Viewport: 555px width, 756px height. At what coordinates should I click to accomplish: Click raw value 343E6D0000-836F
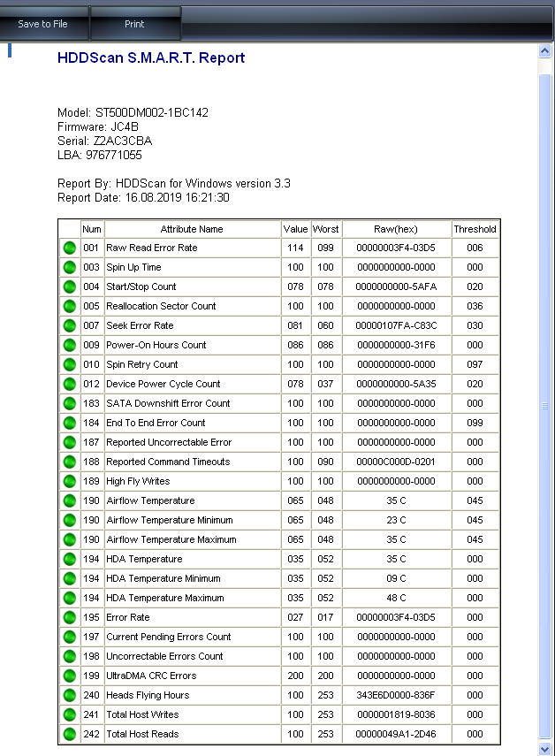pos(396,695)
